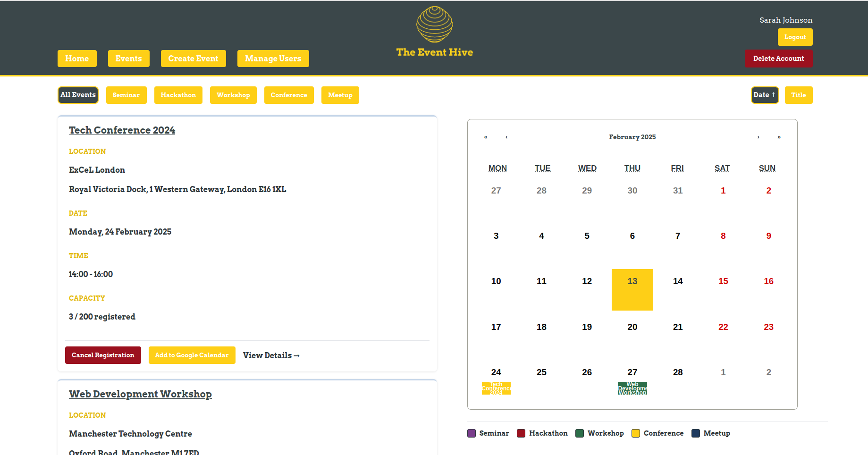
Task: Click Meetup navy legend swatch
Action: 696,433
